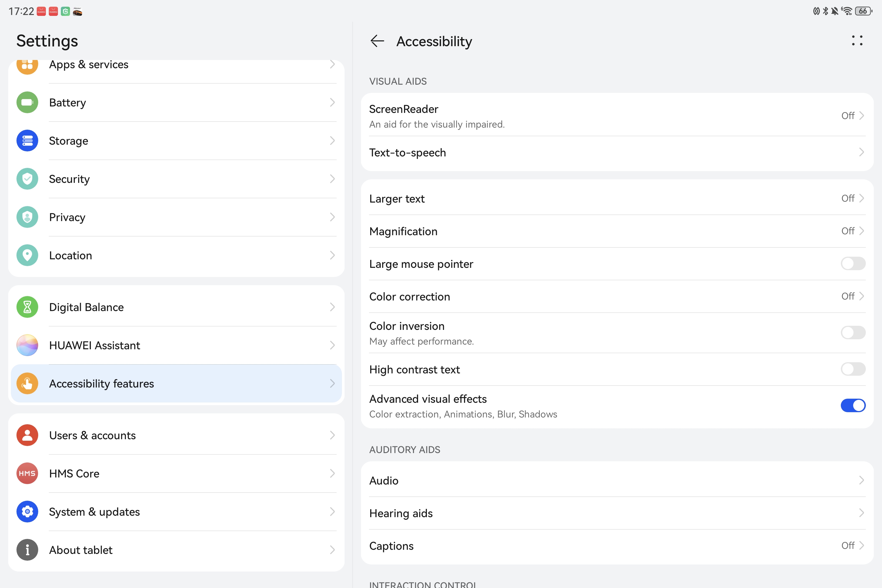Tap the HUAWEI Assistant icon

[27, 345]
